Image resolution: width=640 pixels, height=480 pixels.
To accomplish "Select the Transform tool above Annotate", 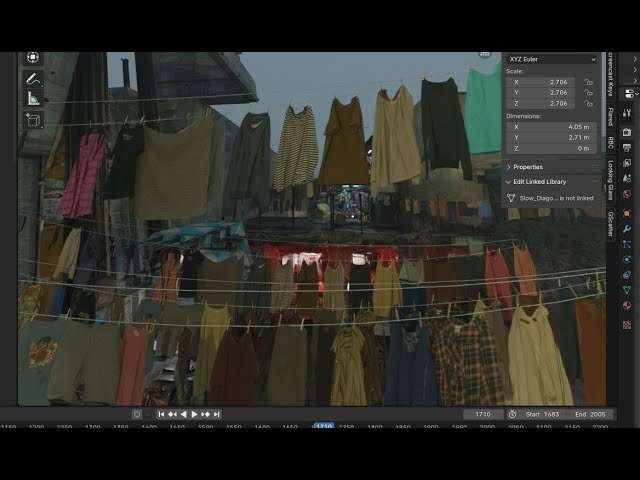I will (x=33, y=58).
